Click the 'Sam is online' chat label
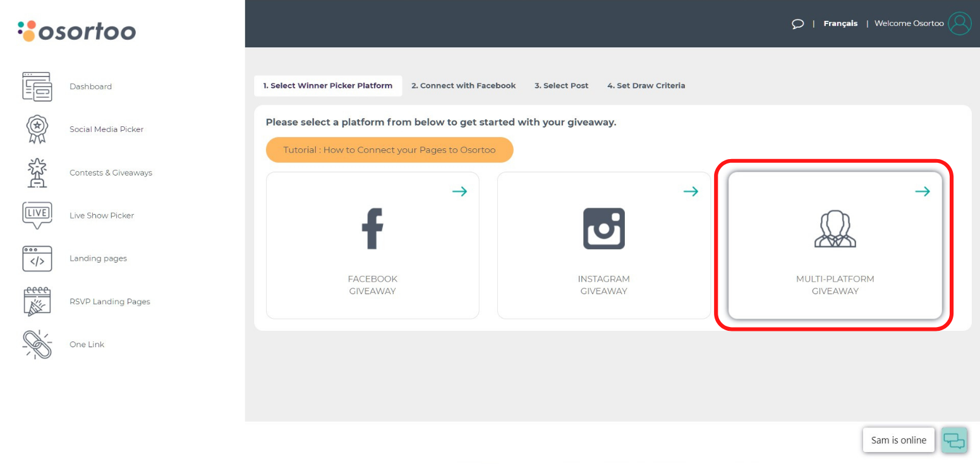This screenshot has width=980, height=464. point(898,440)
